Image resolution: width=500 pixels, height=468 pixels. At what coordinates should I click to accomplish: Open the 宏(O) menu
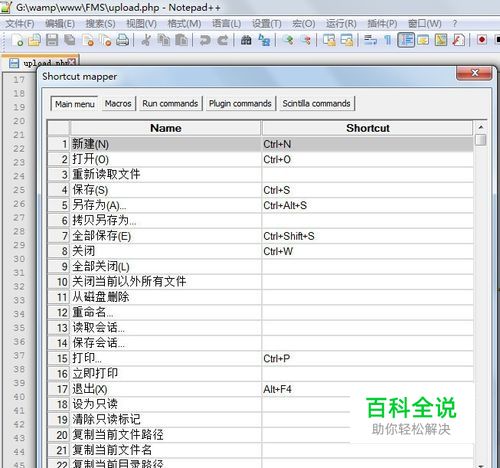[303, 24]
